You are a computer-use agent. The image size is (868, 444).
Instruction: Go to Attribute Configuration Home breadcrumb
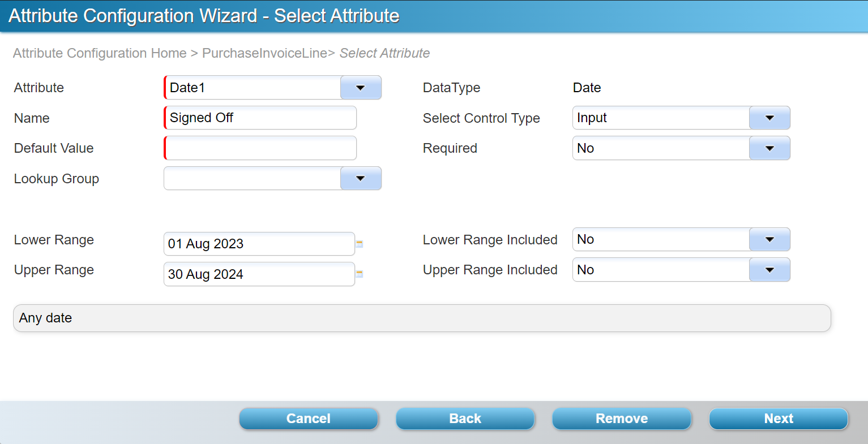100,53
